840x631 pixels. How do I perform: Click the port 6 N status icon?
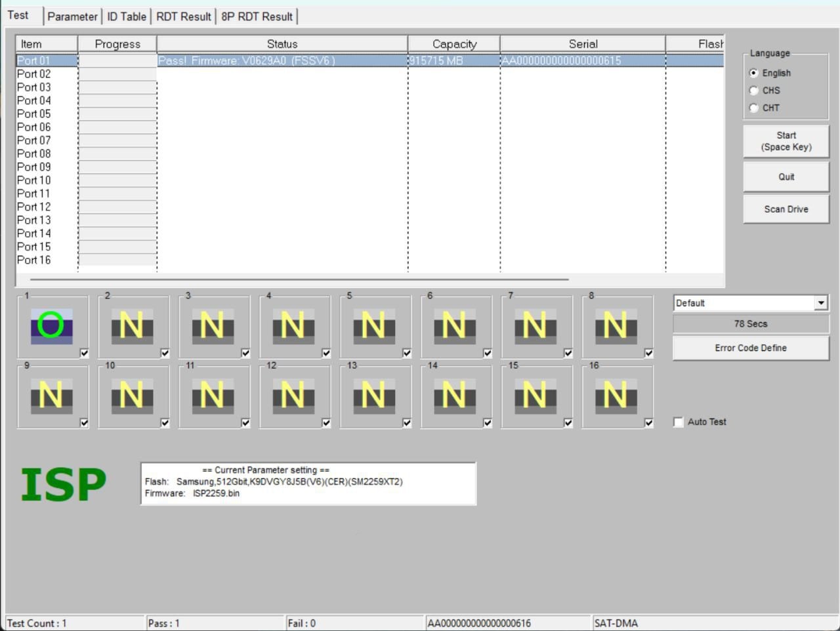pos(455,326)
